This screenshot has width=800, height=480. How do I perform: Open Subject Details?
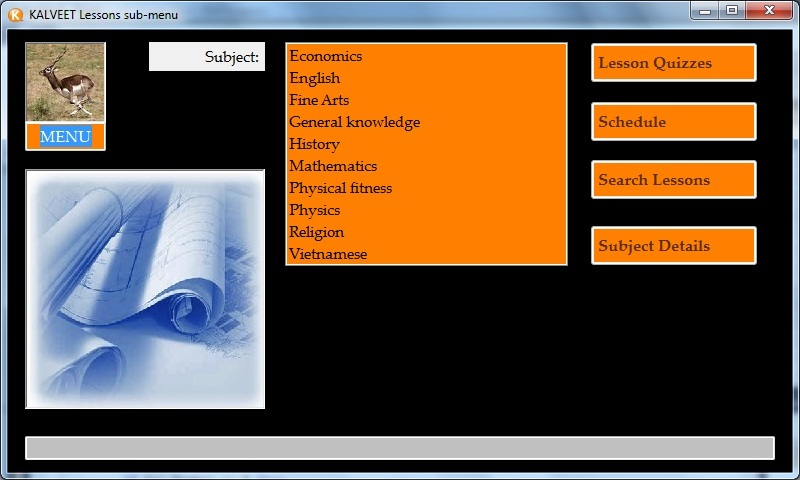(673, 245)
